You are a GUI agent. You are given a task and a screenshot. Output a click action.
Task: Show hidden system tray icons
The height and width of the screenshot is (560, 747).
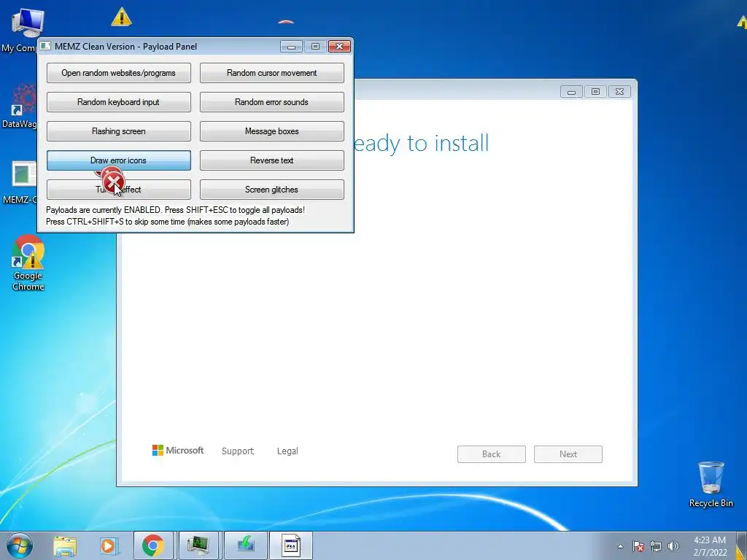click(x=620, y=546)
